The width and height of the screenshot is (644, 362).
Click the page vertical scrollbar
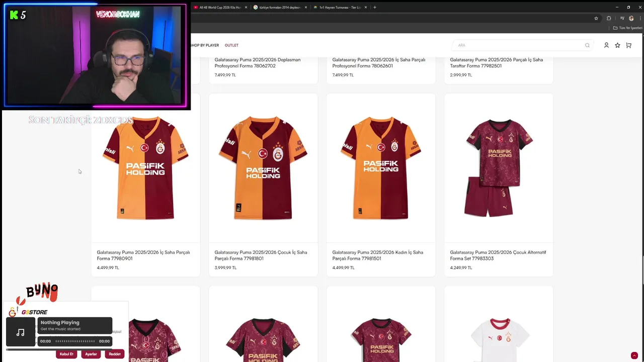[x=642, y=269]
